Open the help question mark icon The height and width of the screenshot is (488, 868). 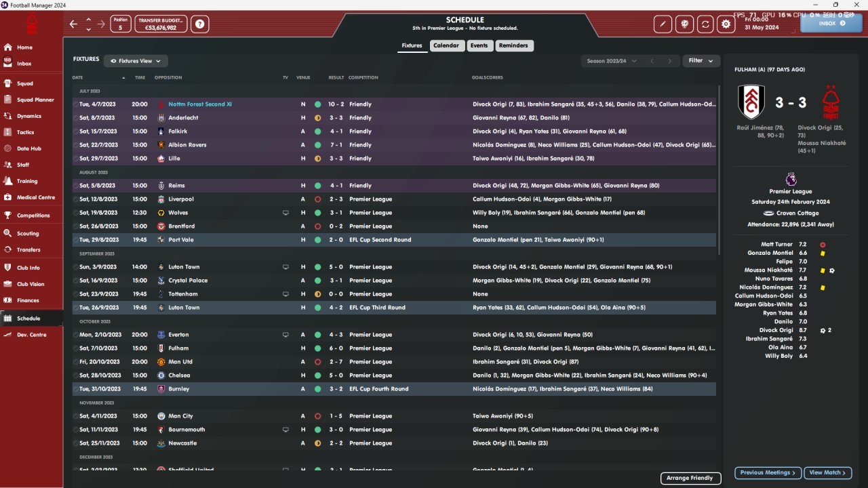(x=200, y=24)
